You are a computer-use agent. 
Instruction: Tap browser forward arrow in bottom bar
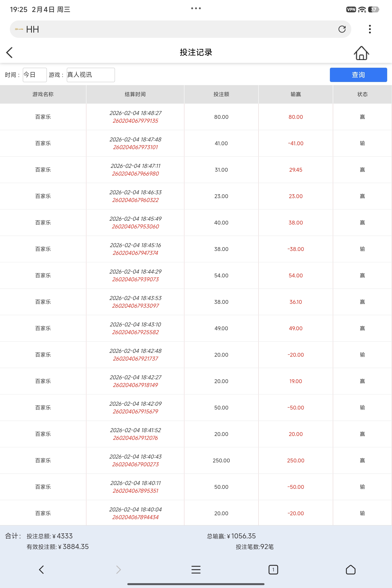pos(118,570)
